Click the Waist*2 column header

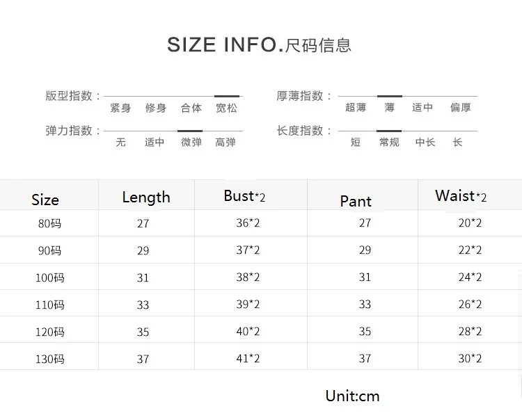461,195
